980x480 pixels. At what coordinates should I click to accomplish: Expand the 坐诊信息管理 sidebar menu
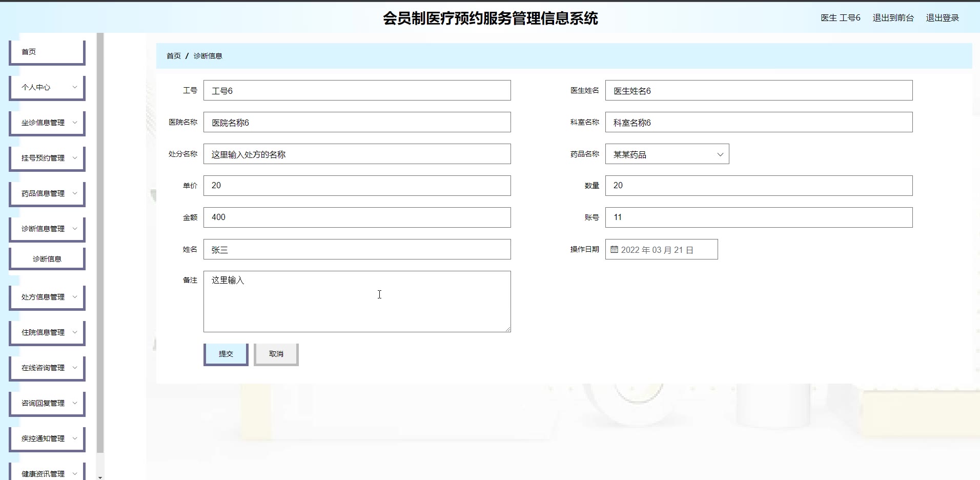pos(47,123)
